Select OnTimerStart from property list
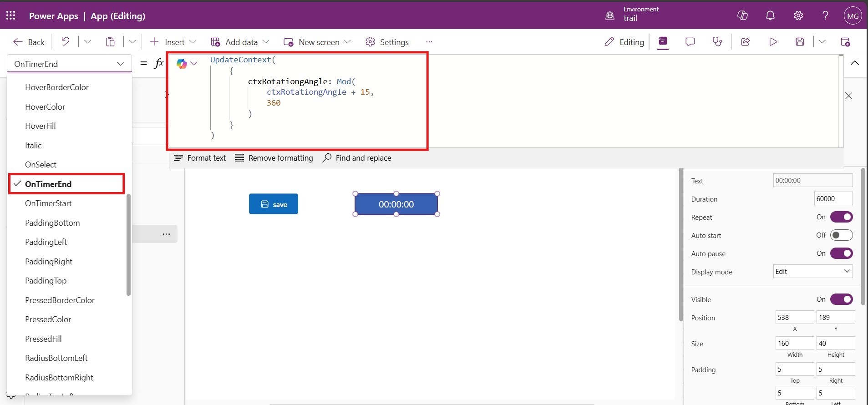 (x=48, y=203)
